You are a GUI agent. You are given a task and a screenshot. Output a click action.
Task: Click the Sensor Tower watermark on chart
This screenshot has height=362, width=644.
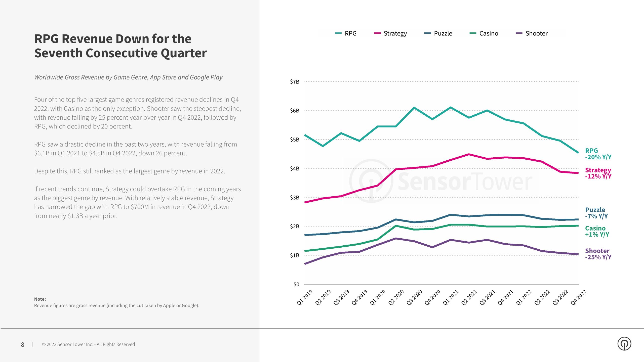click(x=441, y=181)
